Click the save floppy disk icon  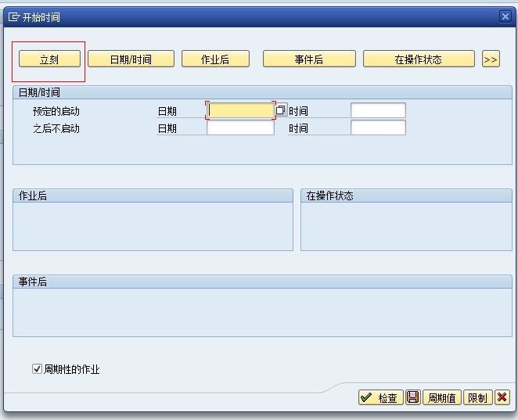412,397
